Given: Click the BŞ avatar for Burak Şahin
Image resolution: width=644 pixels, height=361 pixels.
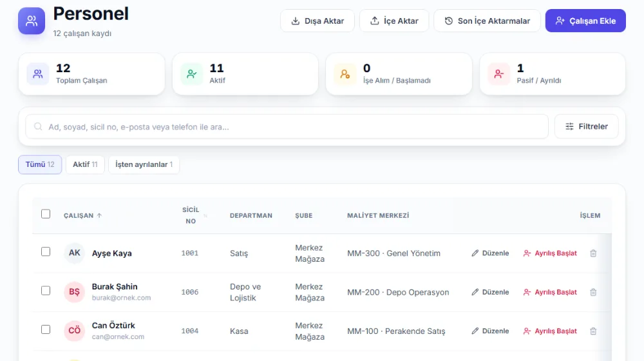Looking at the screenshot, I should [x=74, y=292].
